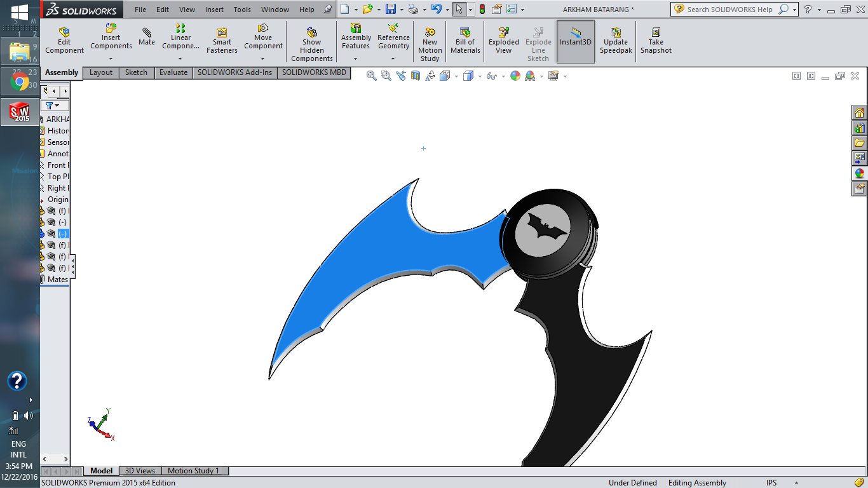
Task: Click Update Speedpak
Action: click(x=616, y=41)
